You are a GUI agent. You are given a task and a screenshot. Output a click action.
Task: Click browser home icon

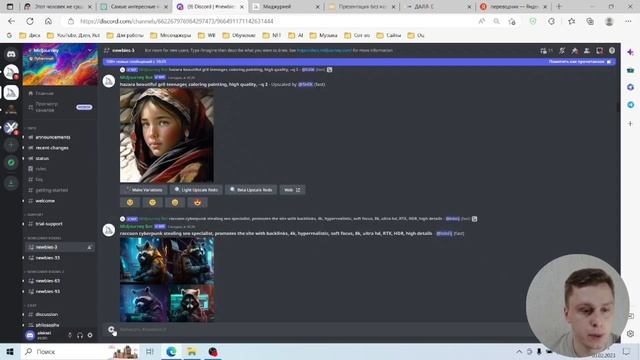[48, 21]
